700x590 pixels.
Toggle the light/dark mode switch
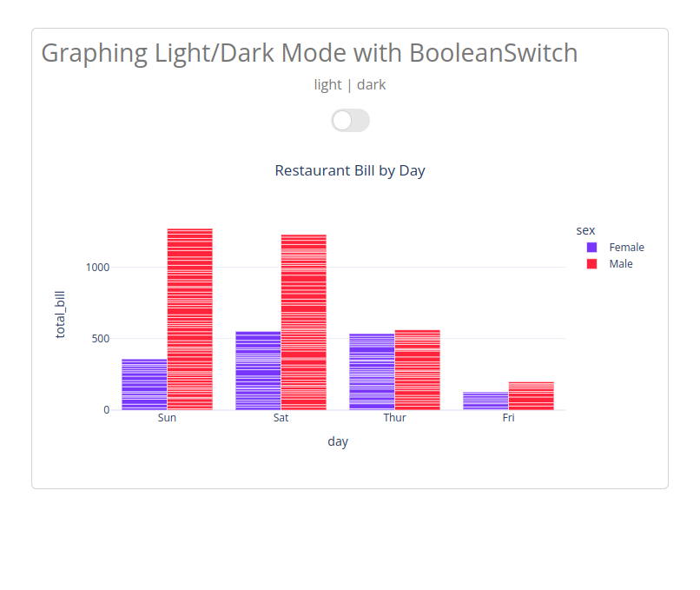click(350, 121)
